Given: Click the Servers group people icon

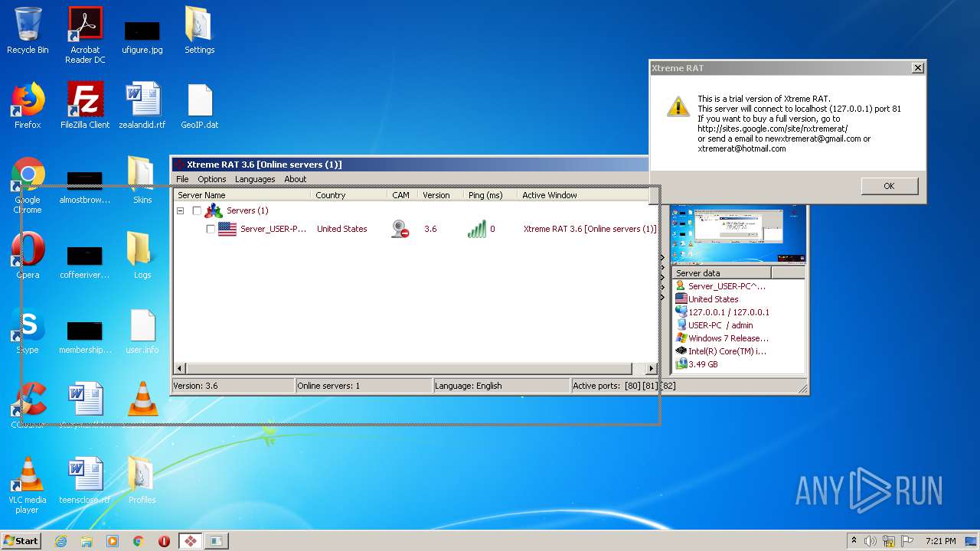Looking at the screenshot, I should (214, 210).
